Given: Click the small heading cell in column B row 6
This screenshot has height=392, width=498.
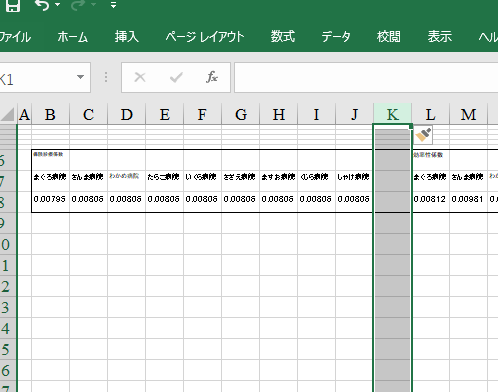Looking at the screenshot, I should tap(50, 160).
